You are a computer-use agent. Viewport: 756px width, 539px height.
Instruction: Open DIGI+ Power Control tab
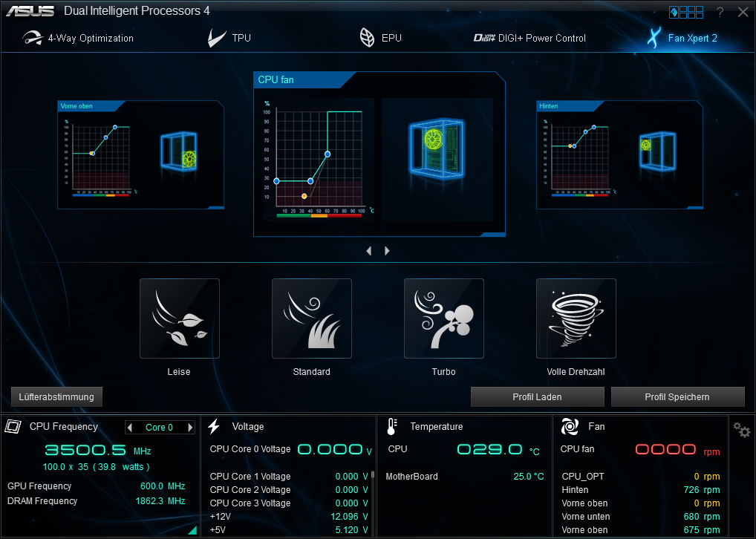(x=530, y=38)
